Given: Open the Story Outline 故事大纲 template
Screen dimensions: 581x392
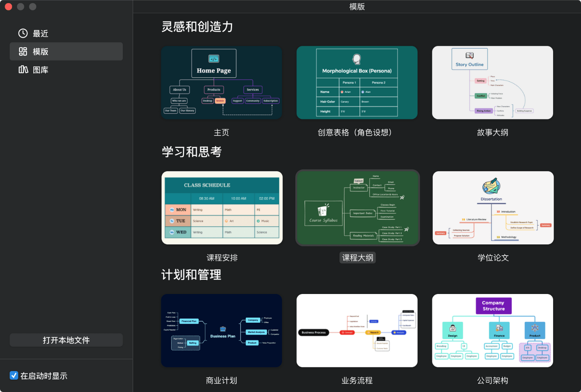Looking at the screenshot, I should click(x=492, y=82).
